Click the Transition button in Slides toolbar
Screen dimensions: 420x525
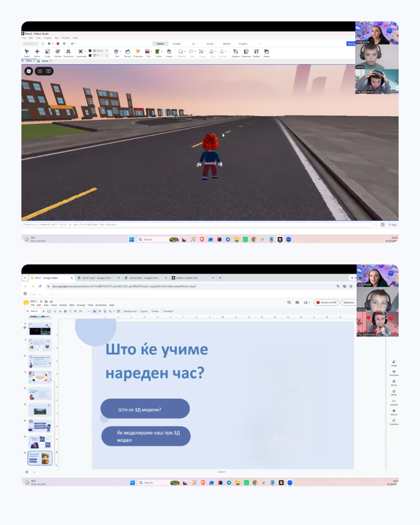coord(168,311)
